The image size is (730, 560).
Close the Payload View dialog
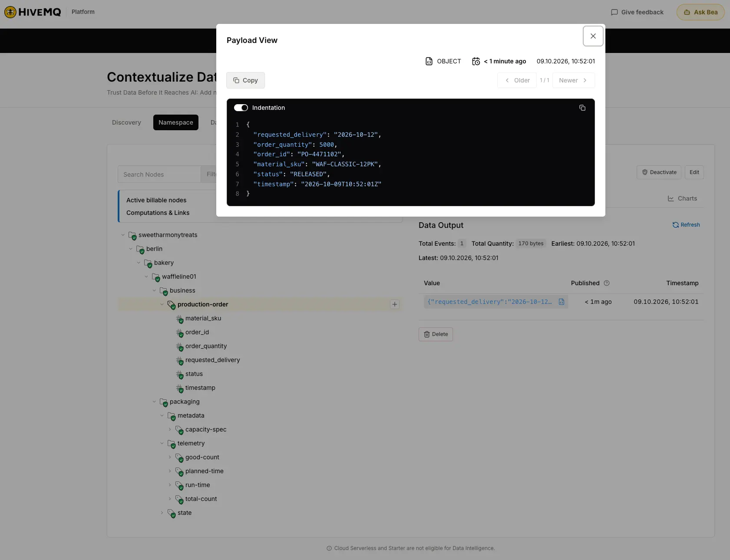coord(593,36)
